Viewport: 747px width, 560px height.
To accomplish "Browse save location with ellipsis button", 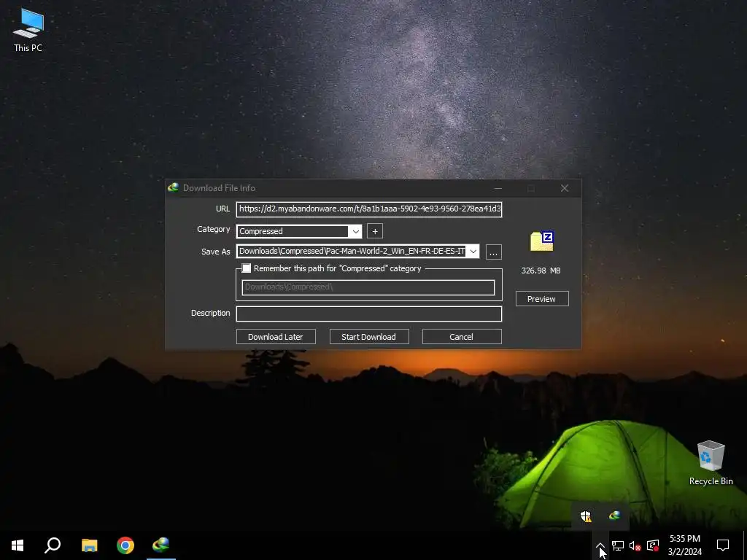I will pyautogui.click(x=494, y=252).
